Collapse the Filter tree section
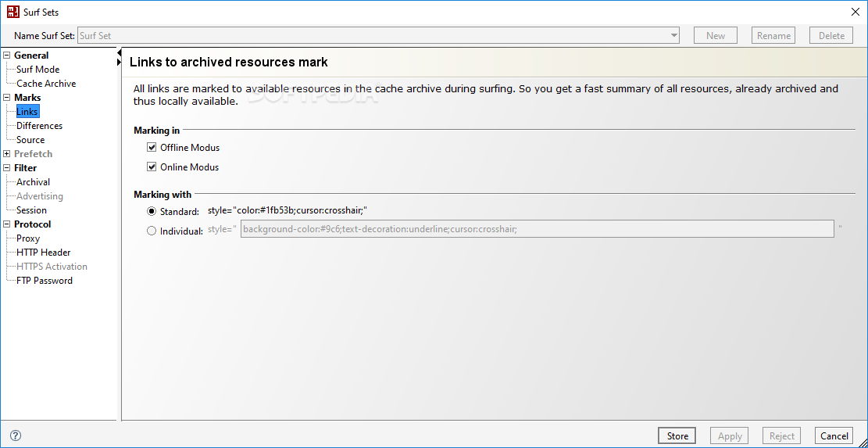Screen dimensions: 868x448 [x=7, y=168]
